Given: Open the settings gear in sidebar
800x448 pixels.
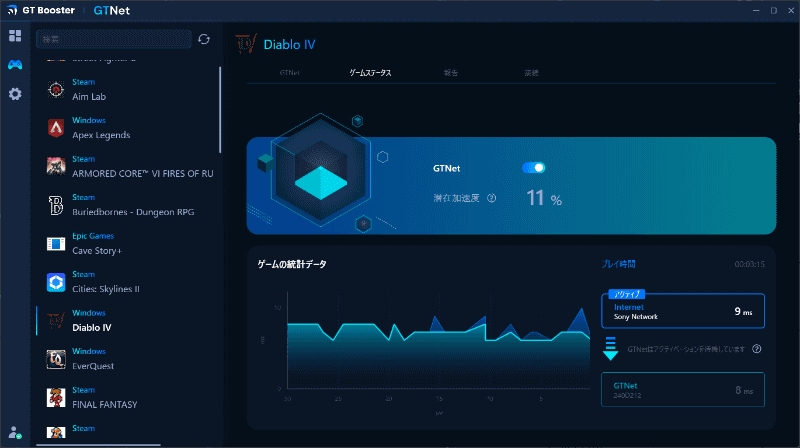Looking at the screenshot, I should pyautogui.click(x=15, y=94).
